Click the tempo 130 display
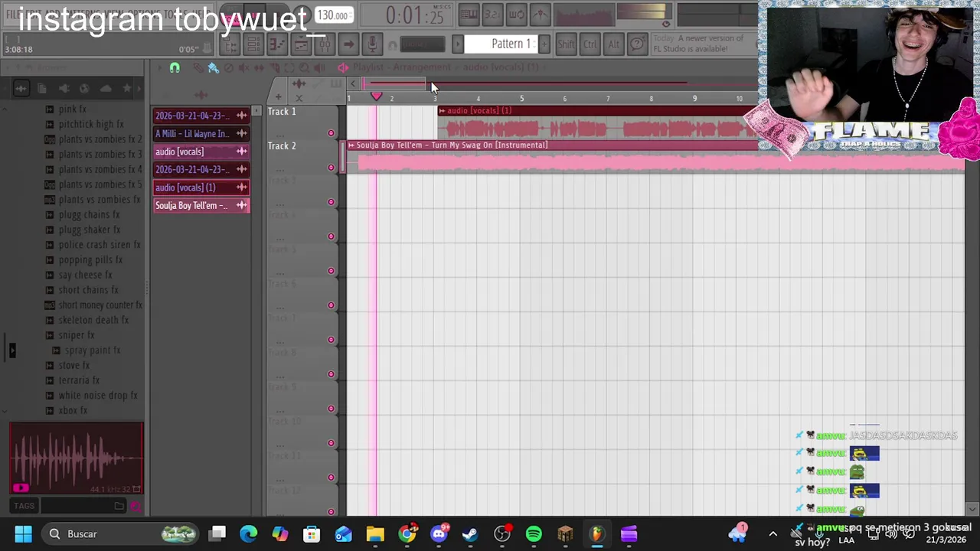The image size is (980, 551). (x=334, y=15)
